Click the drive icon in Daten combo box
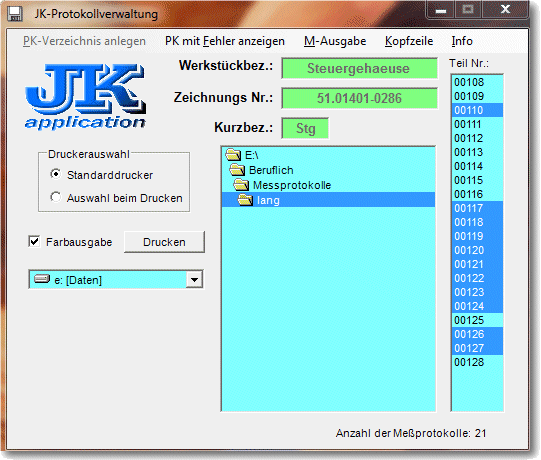 click(x=42, y=279)
